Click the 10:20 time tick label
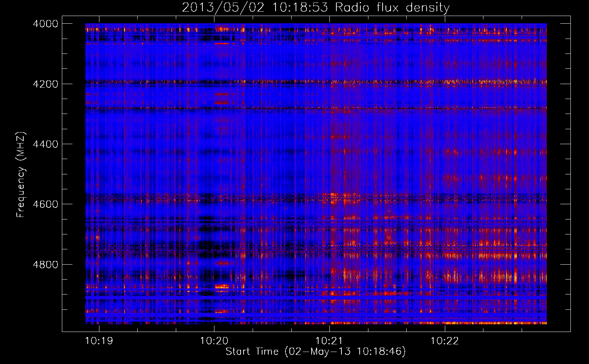Viewport: 589px width, 364px height. click(214, 341)
